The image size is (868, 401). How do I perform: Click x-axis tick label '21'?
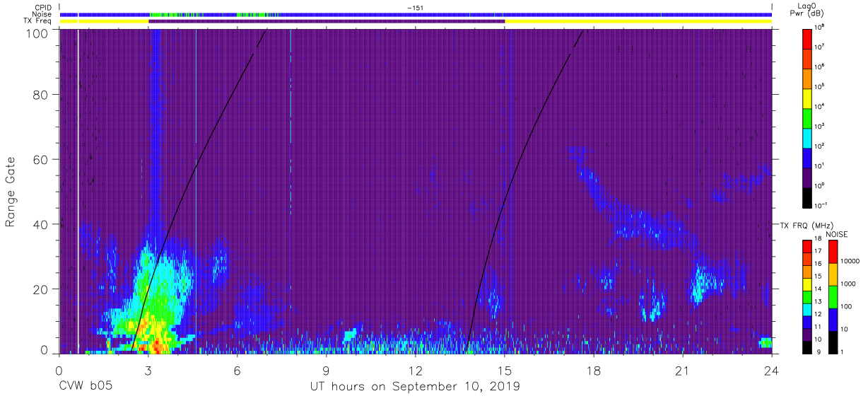683,371
